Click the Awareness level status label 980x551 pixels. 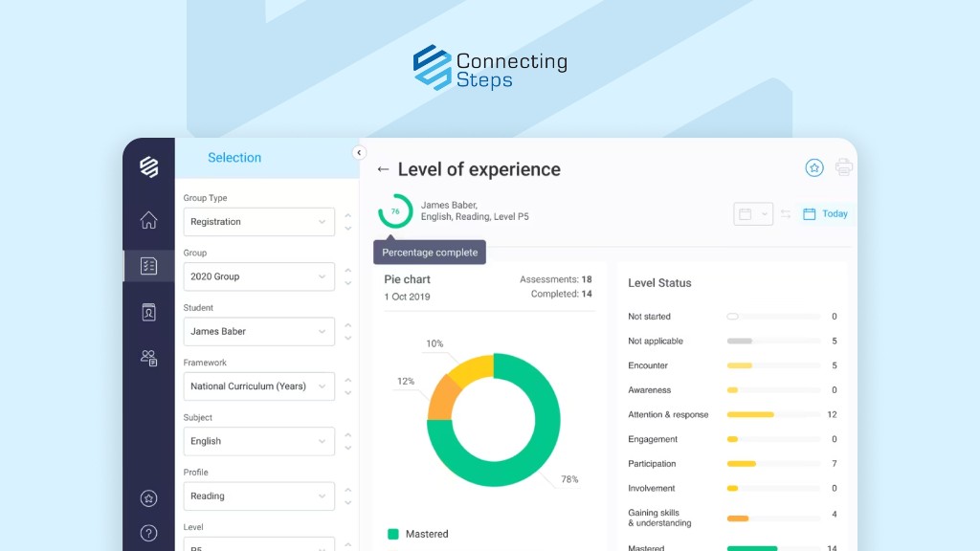pyautogui.click(x=650, y=390)
